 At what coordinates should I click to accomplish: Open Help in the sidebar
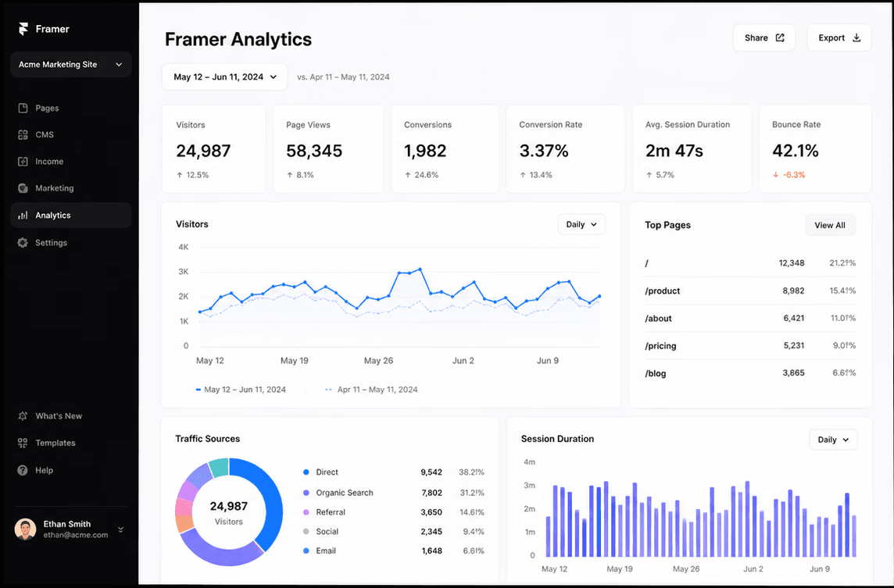coord(70,470)
